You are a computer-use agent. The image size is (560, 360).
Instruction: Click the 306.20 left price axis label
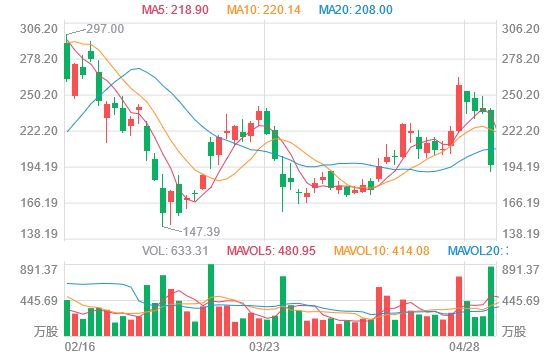click(x=39, y=29)
